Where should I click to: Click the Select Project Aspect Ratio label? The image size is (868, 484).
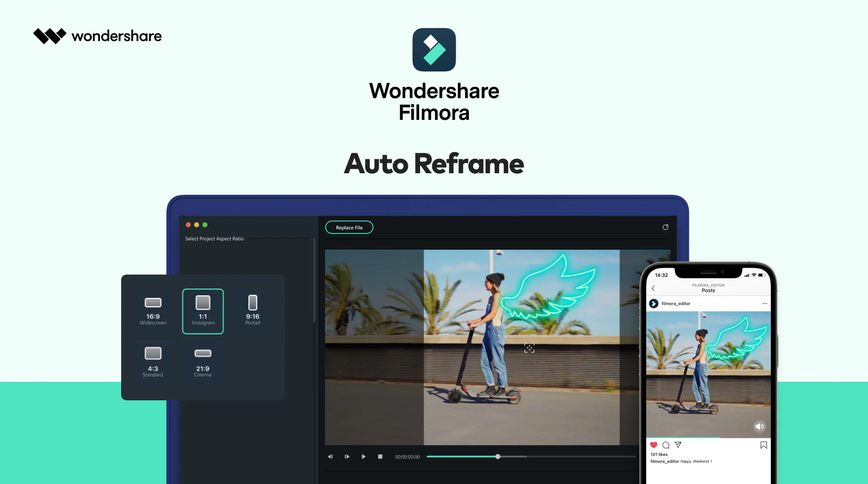coord(214,239)
